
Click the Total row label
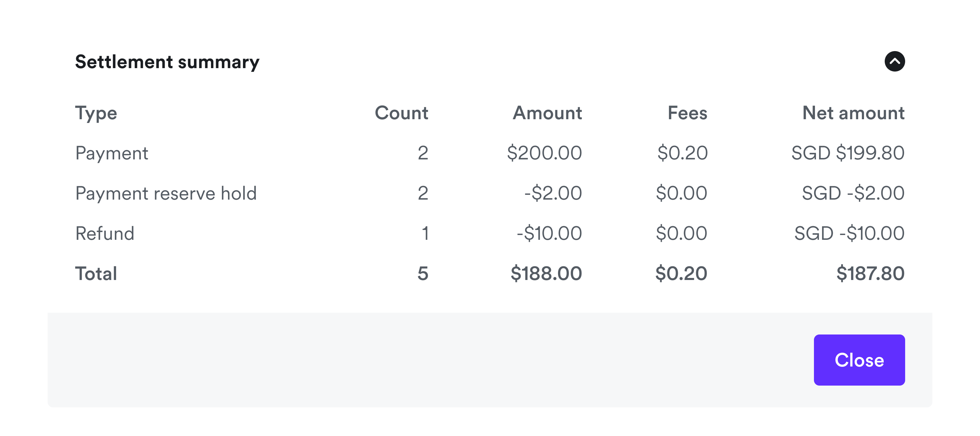[96, 274]
